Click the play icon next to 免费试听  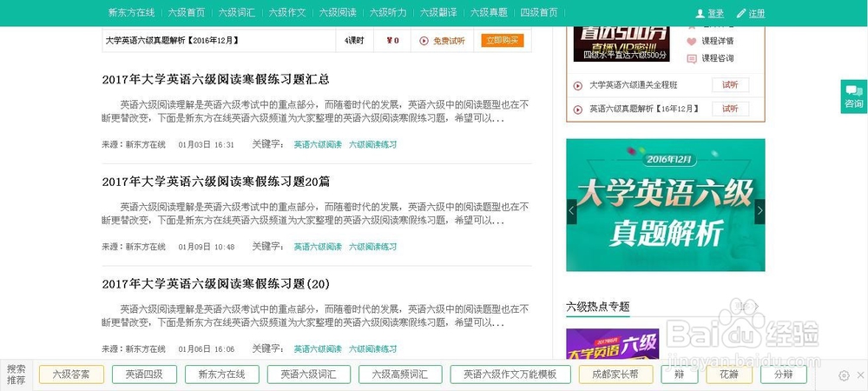click(x=424, y=41)
